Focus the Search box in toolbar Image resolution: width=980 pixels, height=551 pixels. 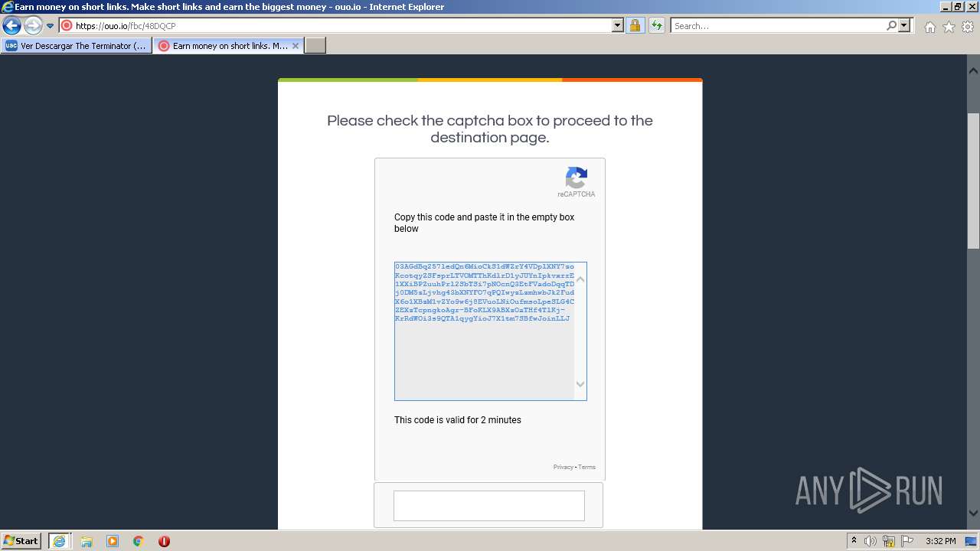click(778, 26)
